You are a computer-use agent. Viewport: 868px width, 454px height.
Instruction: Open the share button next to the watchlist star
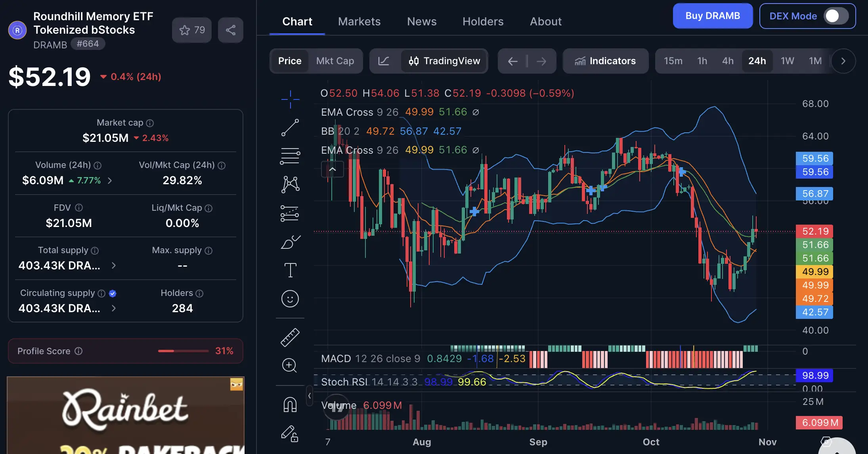[x=231, y=30]
